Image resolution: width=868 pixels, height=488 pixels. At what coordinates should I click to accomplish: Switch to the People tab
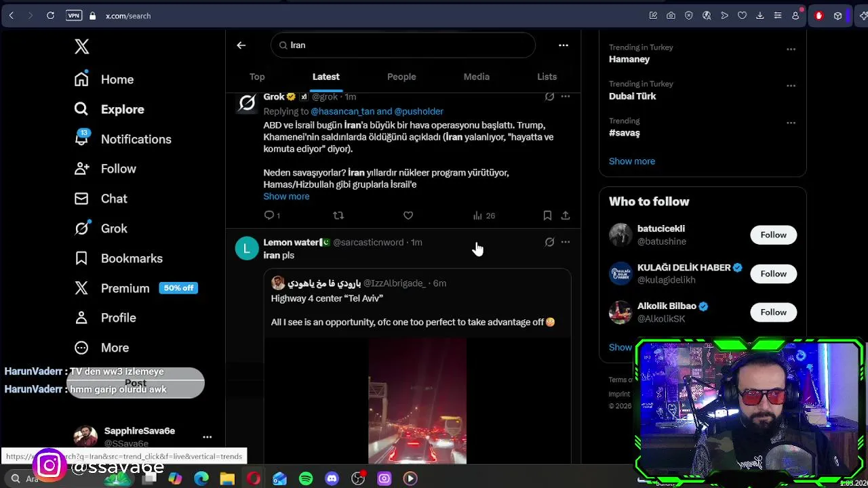[401, 77]
